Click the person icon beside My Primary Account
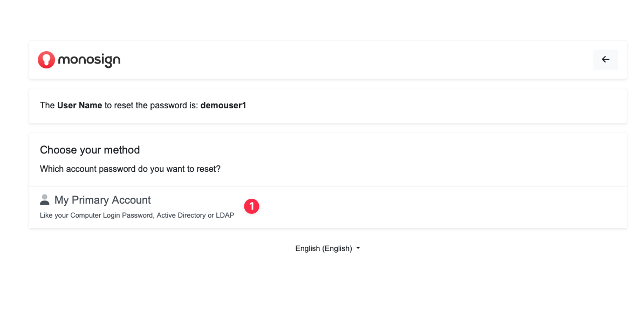 point(45,200)
